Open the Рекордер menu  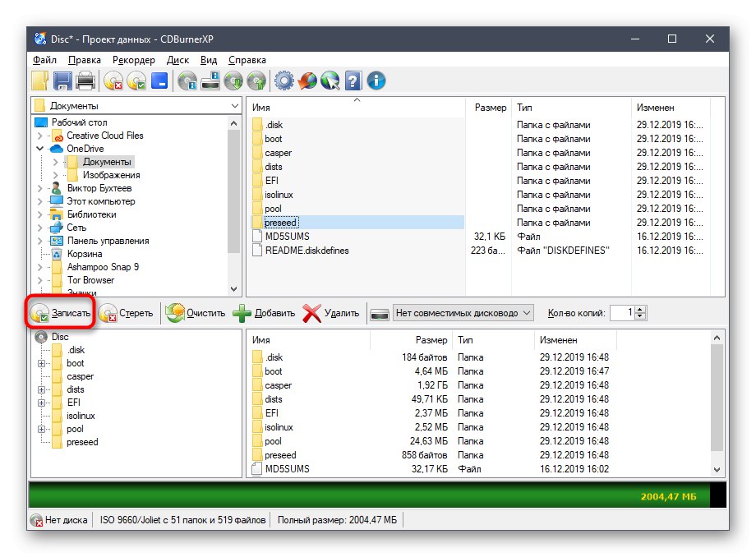pyautogui.click(x=134, y=60)
